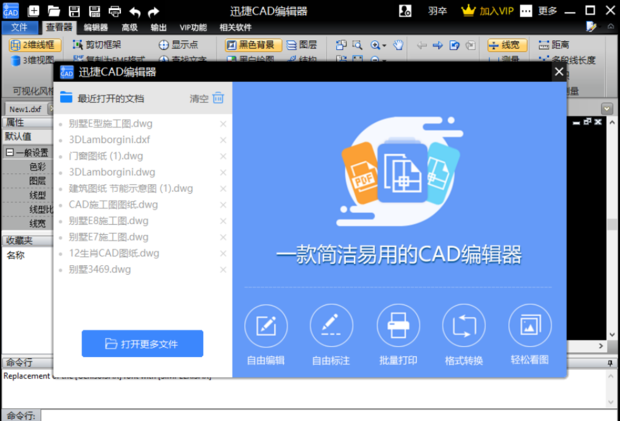Click the ribbon style pencil icon
This screenshot has height=421, width=620.
tap(591, 27)
